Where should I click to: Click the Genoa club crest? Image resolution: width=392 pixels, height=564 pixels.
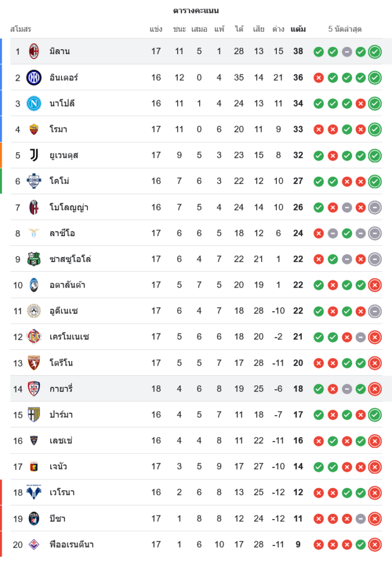click(x=34, y=466)
